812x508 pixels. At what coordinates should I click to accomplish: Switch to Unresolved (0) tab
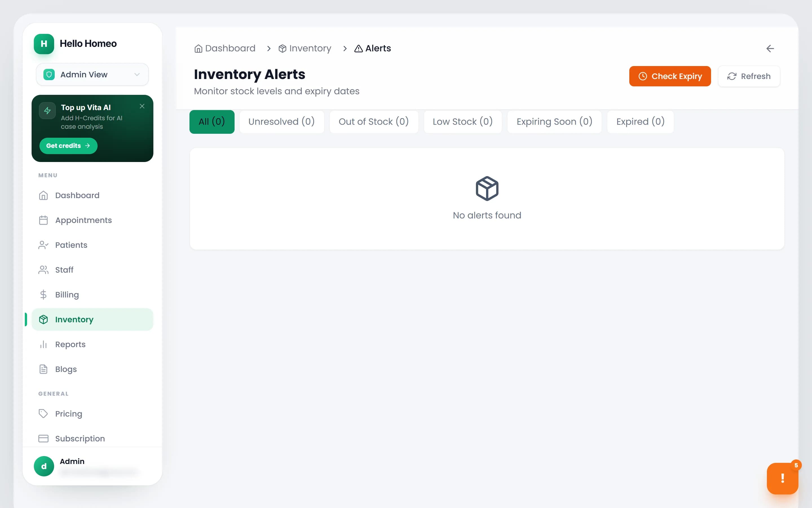click(281, 122)
